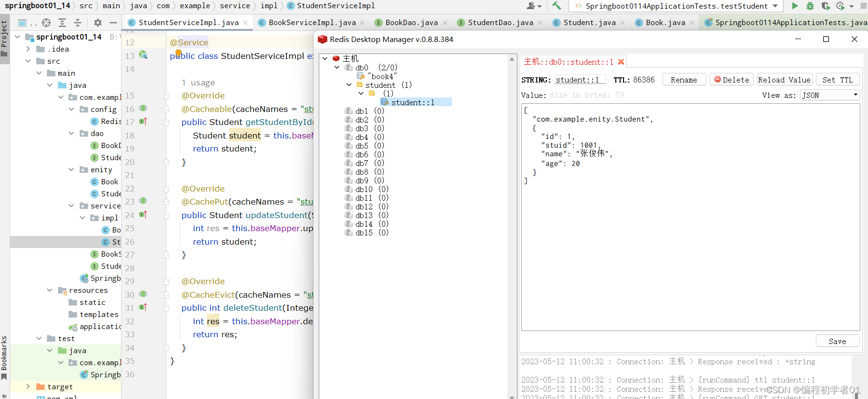Viewport: 868px width, 399px height.
Task: Select the static folder under resources
Action: coord(87,303)
